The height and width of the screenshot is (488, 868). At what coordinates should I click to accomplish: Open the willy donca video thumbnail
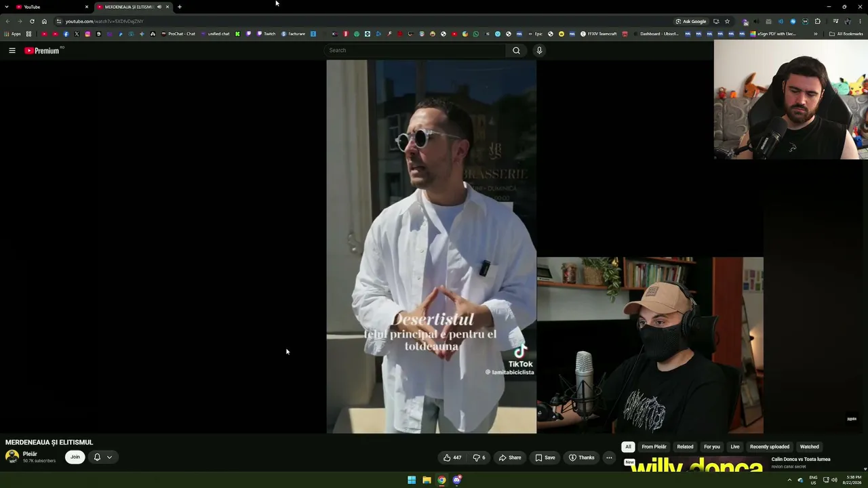[x=696, y=464]
